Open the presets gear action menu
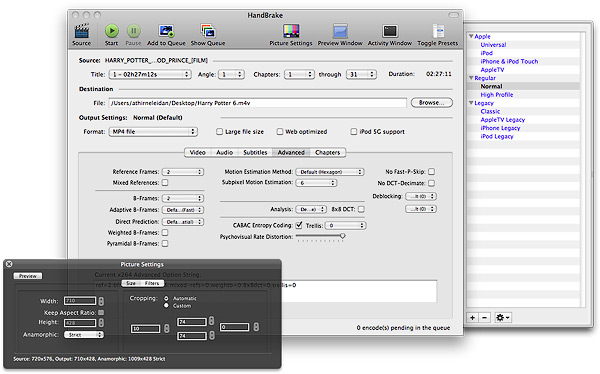 (502, 318)
